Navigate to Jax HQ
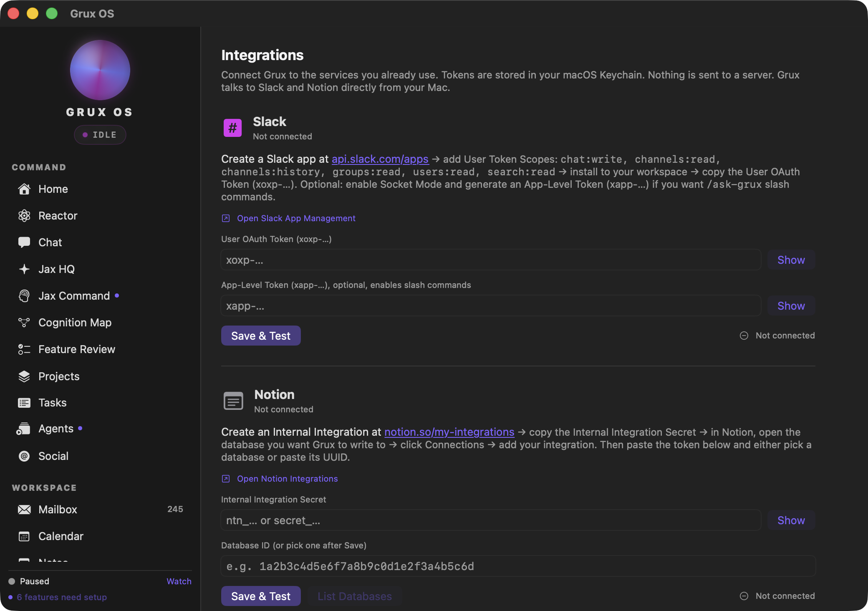This screenshot has width=868, height=611. coord(100,269)
